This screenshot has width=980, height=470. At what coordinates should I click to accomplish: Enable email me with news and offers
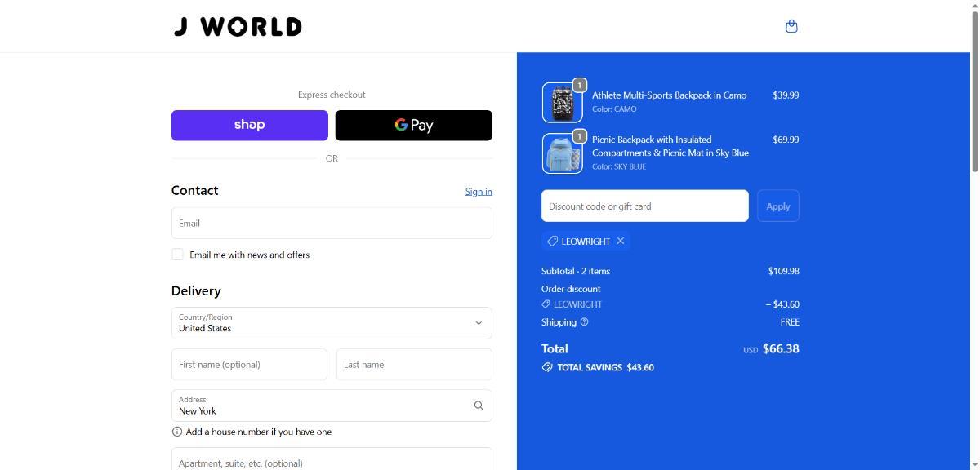click(177, 255)
